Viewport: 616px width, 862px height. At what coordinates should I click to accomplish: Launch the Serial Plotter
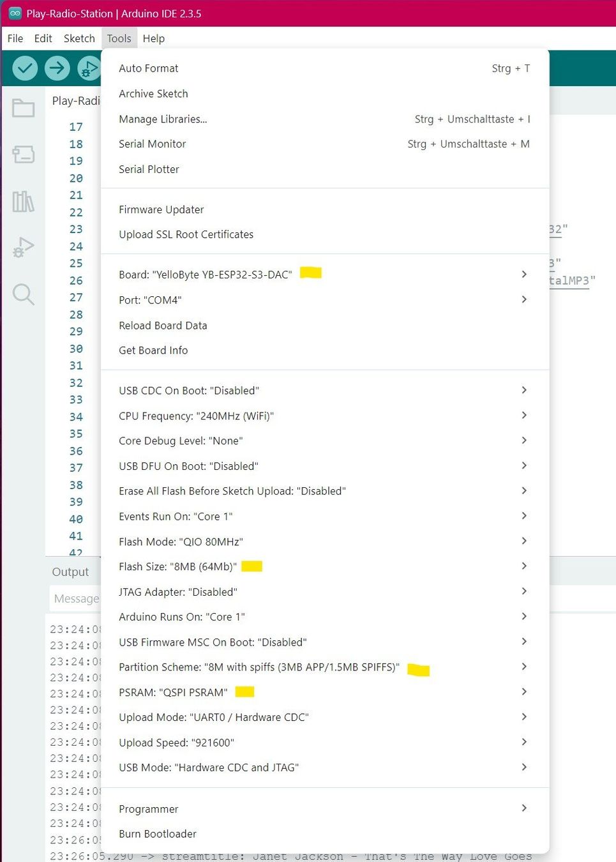coord(325,169)
